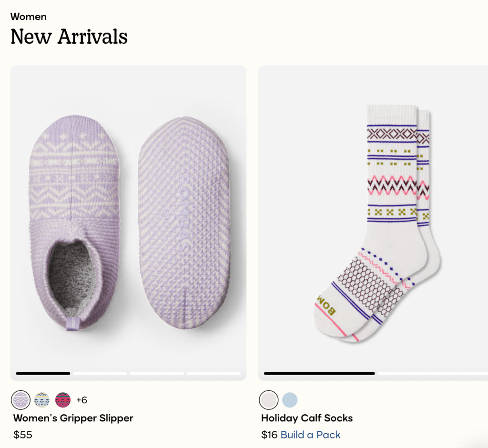Go to first slipper carousel image indicator
Screen dimensions: 488x448
click(43, 373)
